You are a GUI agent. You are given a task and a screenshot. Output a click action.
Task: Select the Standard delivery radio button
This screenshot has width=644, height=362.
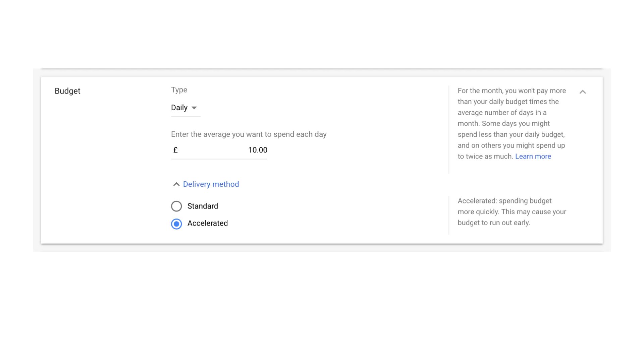click(176, 206)
